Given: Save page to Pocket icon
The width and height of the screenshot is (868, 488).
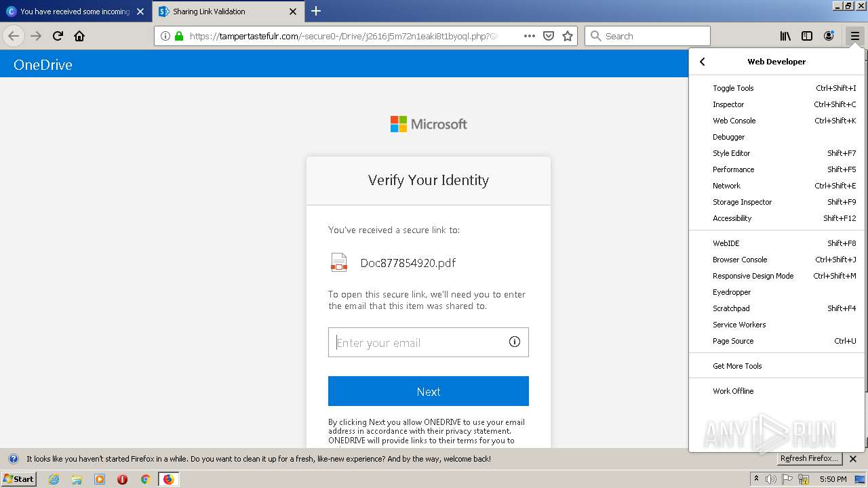Looking at the screenshot, I should click(549, 36).
